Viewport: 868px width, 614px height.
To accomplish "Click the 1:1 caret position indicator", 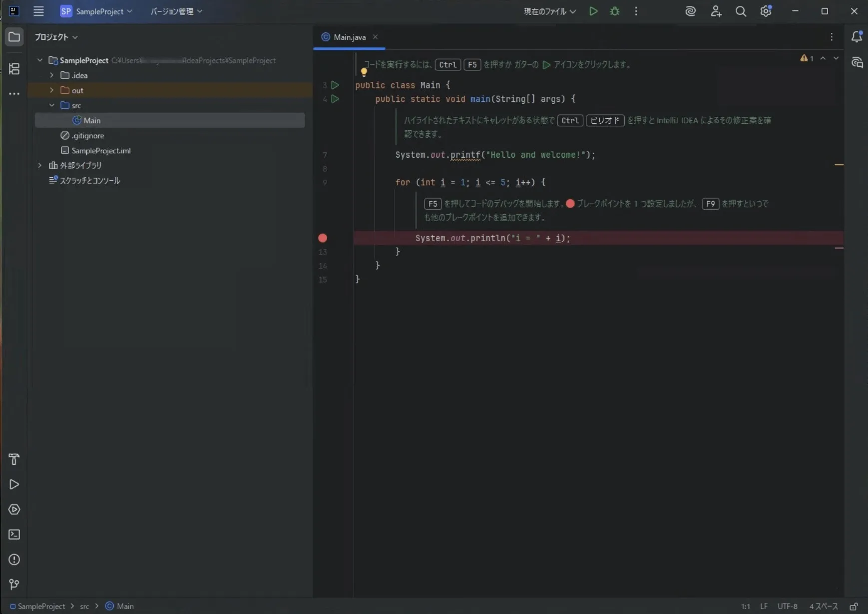I will click(x=746, y=606).
